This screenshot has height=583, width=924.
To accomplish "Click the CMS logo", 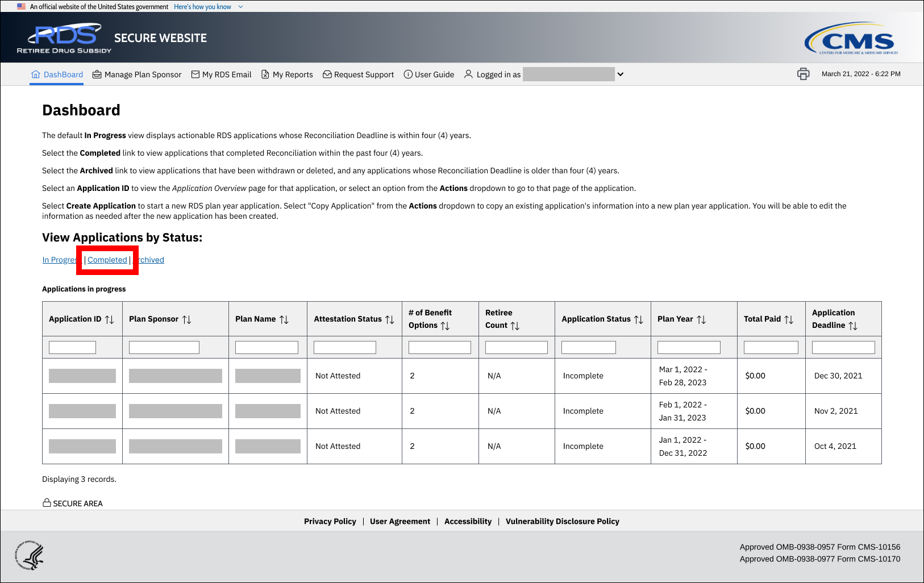I will [x=851, y=39].
